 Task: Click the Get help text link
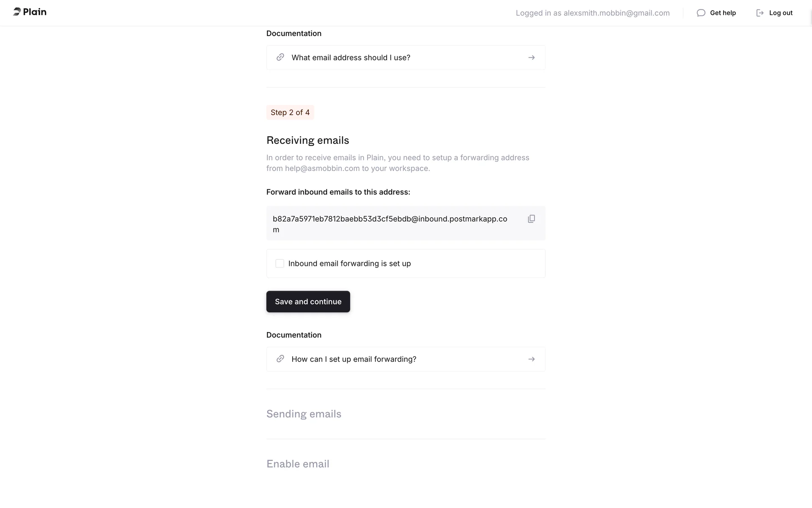point(723,13)
